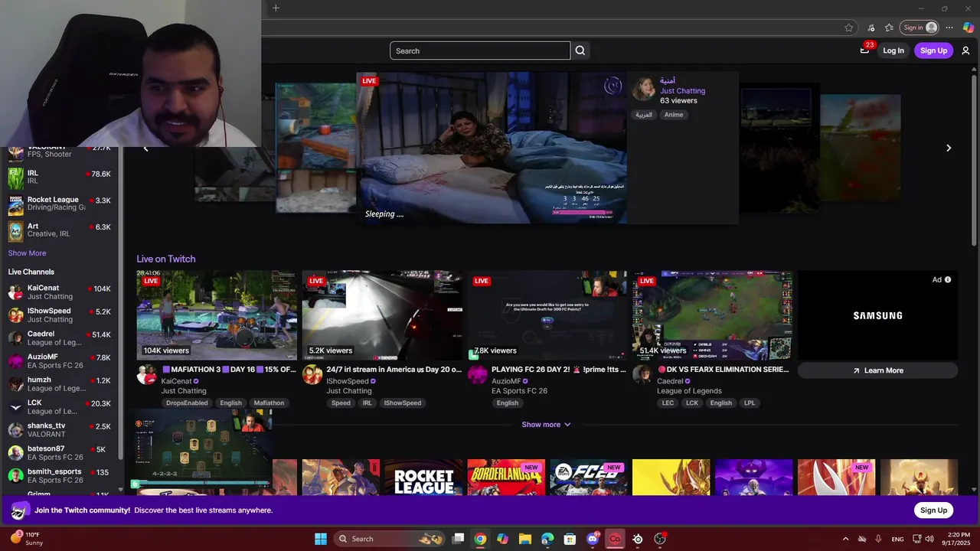Open AuzioMF FC 26 stream thumbnail
This screenshot has width=980, height=551.
[547, 315]
